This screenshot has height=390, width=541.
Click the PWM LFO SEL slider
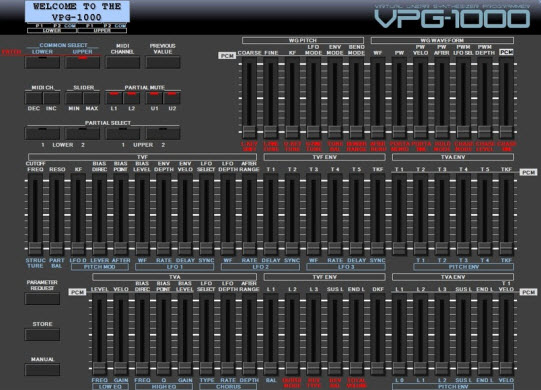[x=463, y=98]
